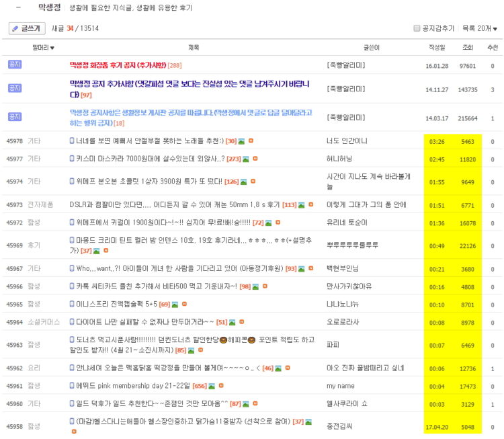Image resolution: width=504 pixels, height=439 pixels.
Task: Click the orange new icon of post 45977
Action: pos(255,158)
